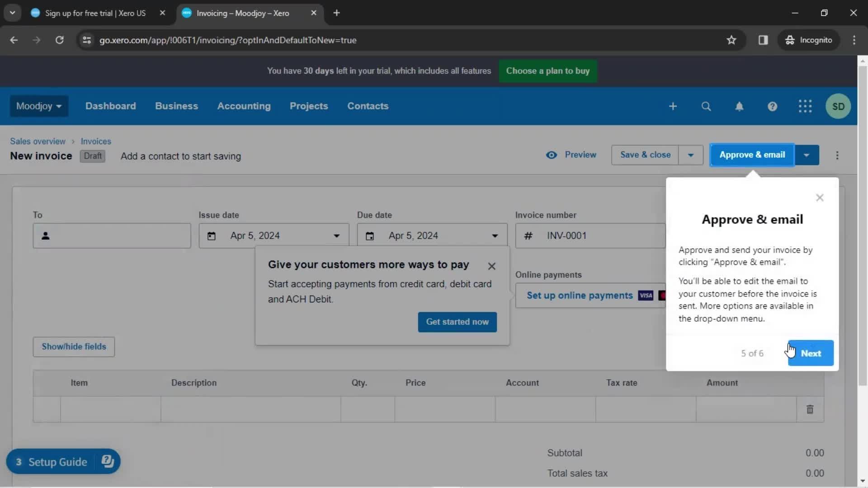Open the browser side panel icon

click(x=763, y=40)
